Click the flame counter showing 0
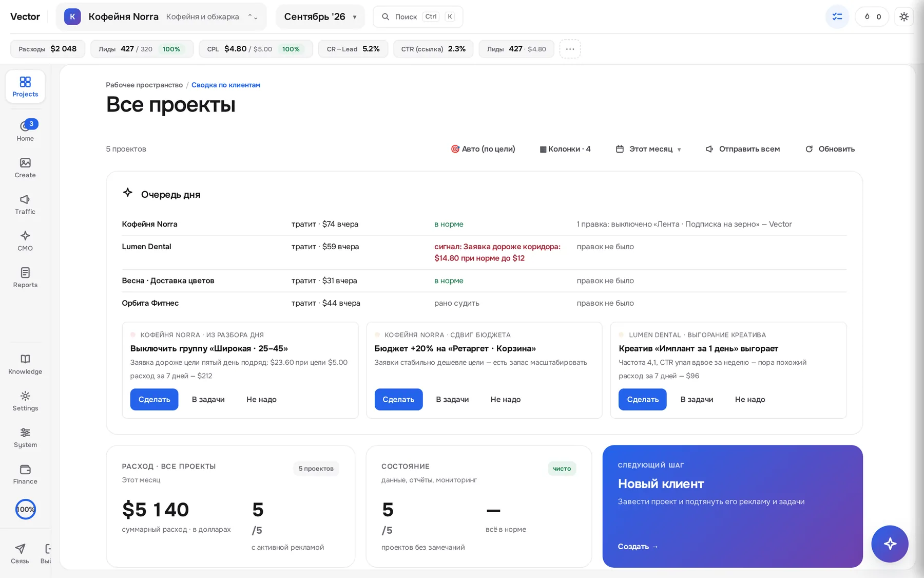 pyautogui.click(x=872, y=16)
